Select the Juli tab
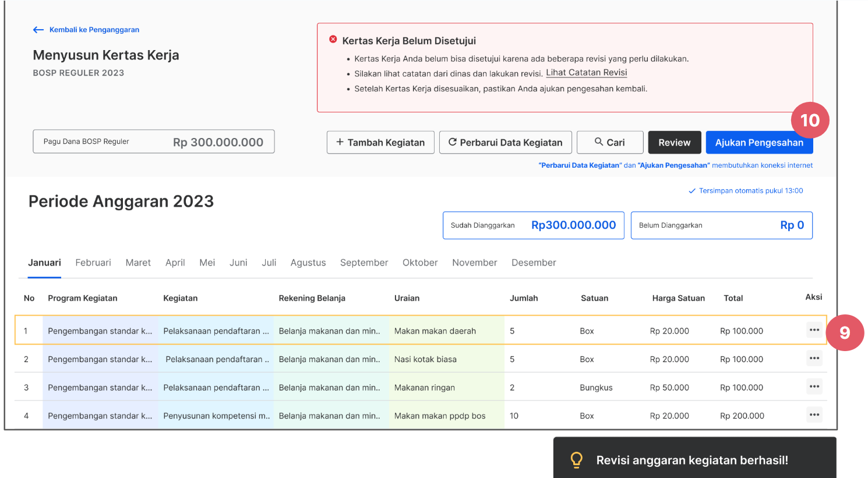Screen dimensions: 868x478 pyautogui.click(x=269, y=263)
